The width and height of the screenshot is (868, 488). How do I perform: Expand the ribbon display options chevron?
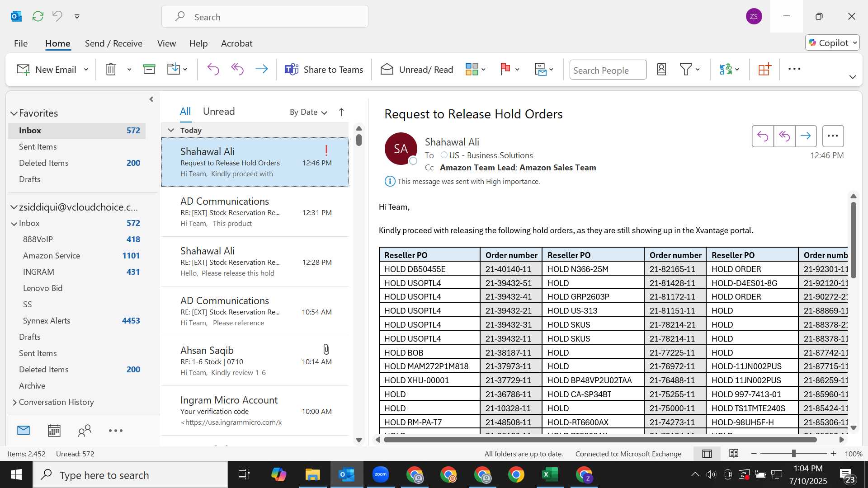click(x=853, y=77)
